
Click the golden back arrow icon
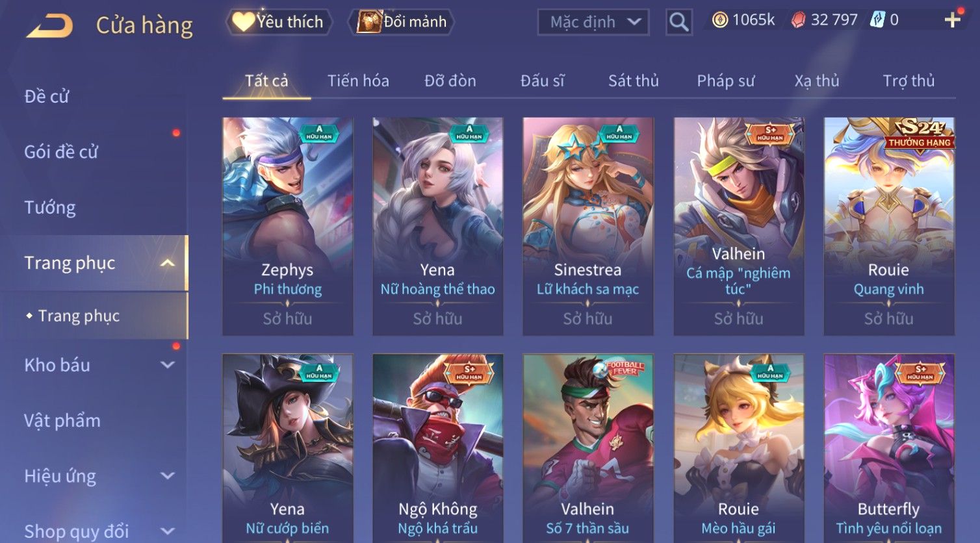tap(49, 26)
